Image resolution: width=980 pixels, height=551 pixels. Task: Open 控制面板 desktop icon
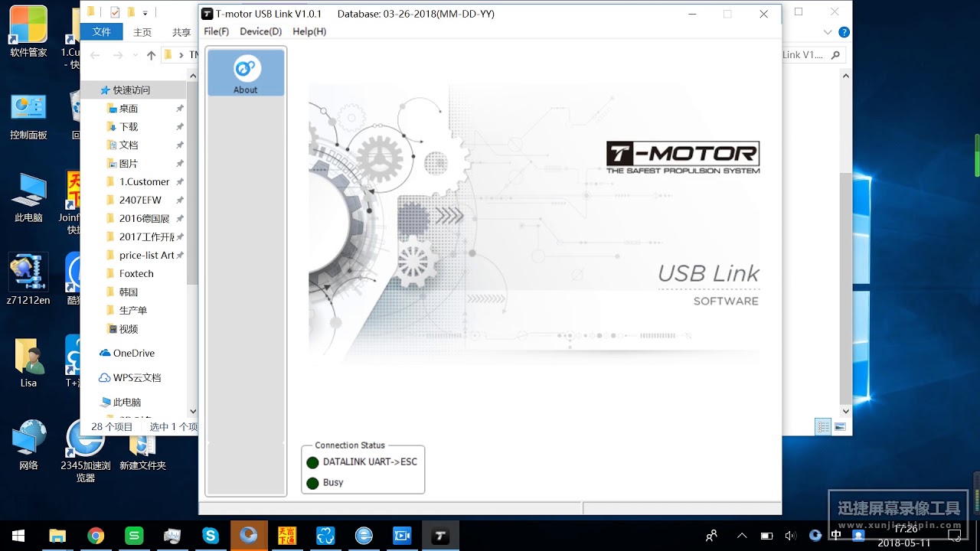click(28, 116)
